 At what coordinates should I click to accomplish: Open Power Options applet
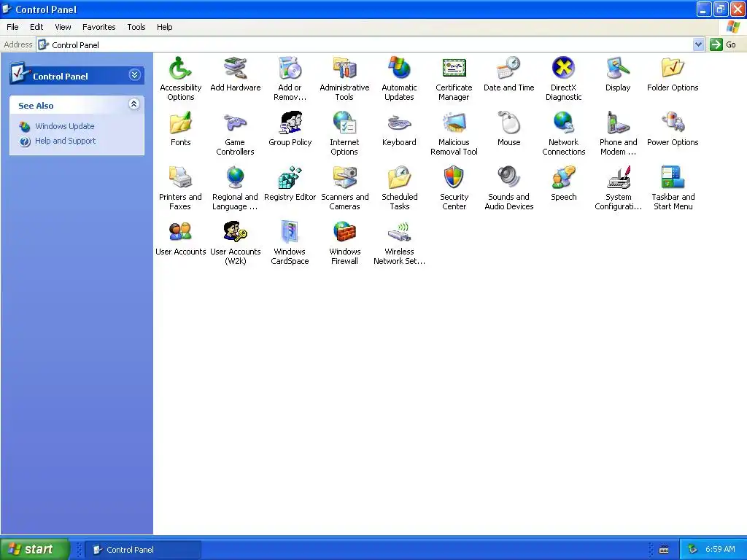[673, 130]
